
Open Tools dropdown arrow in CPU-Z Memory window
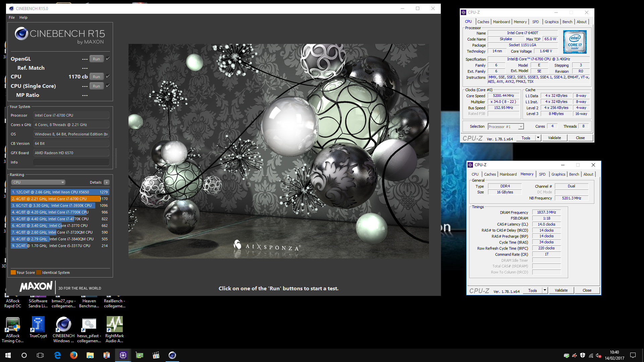coord(545,290)
